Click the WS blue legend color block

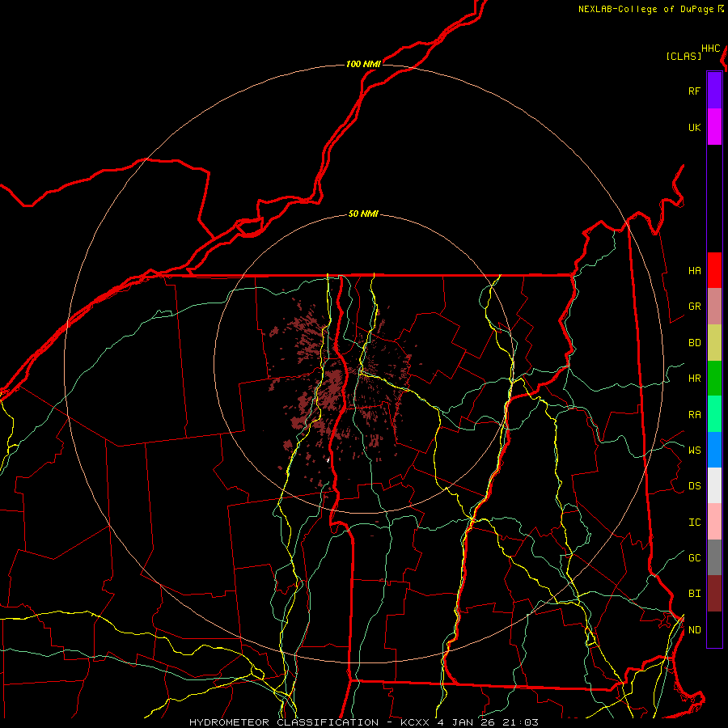pyautogui.click(x=714, y=450)
